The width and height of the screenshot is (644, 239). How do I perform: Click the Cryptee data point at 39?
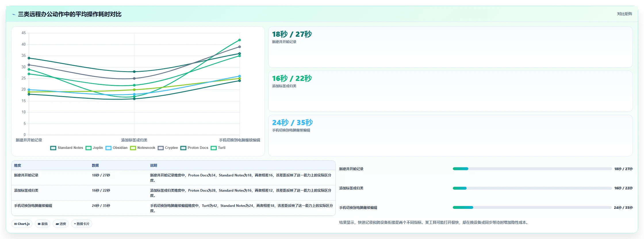(239, 47)
